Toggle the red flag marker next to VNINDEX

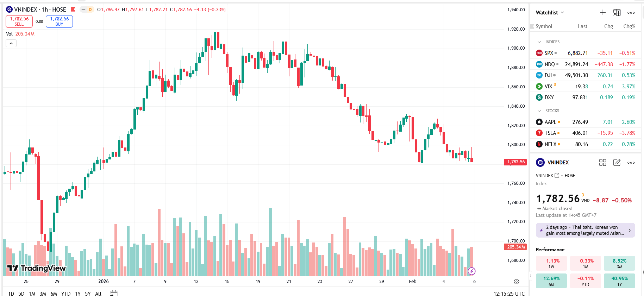click(x=73, y=10)
